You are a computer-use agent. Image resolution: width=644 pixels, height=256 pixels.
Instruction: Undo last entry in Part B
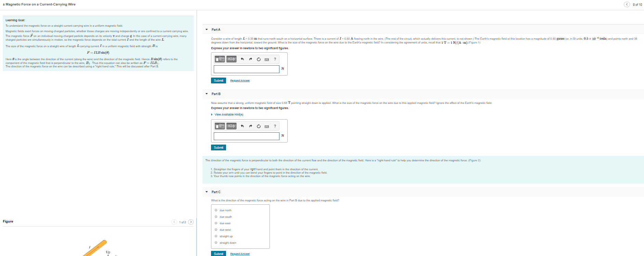pyautogui.click(x=242, y=126)
